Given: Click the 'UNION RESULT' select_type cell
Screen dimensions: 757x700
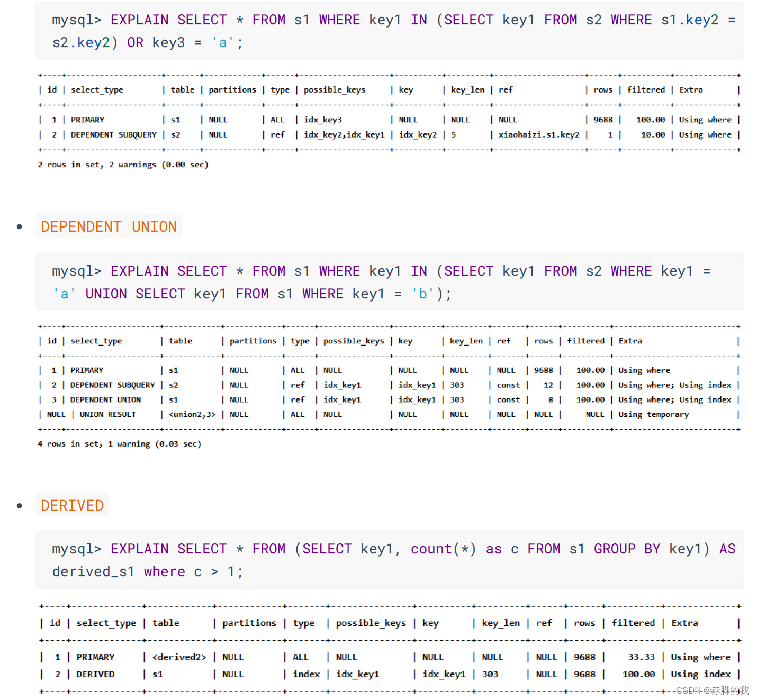Looking at the screenshot, I should point(108,415).
